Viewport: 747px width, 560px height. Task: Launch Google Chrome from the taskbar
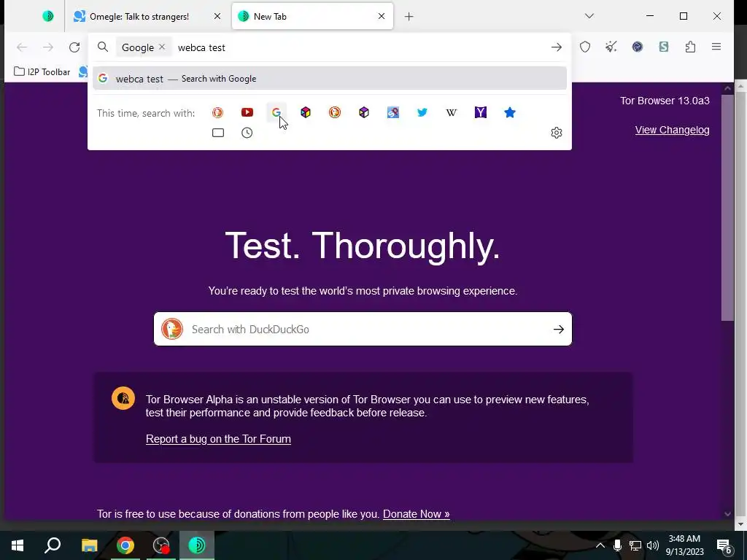click(x=125, y=545)
